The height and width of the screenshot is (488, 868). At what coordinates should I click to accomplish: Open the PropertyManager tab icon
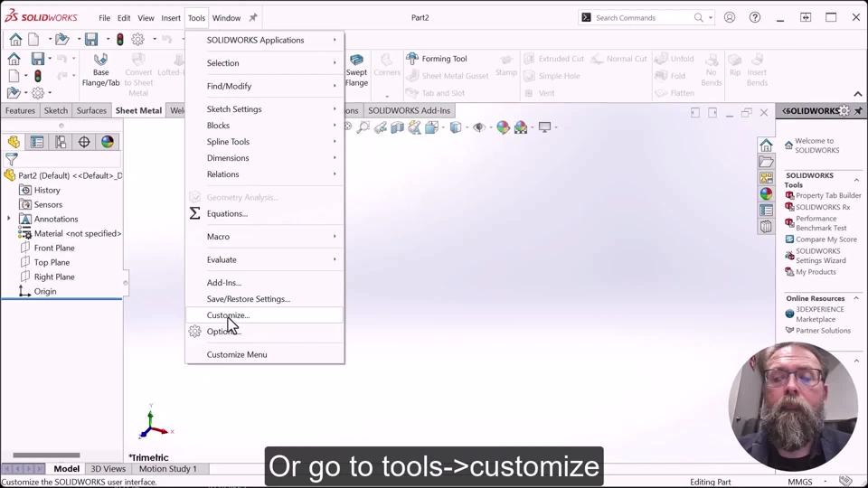(x=37, y=142)
